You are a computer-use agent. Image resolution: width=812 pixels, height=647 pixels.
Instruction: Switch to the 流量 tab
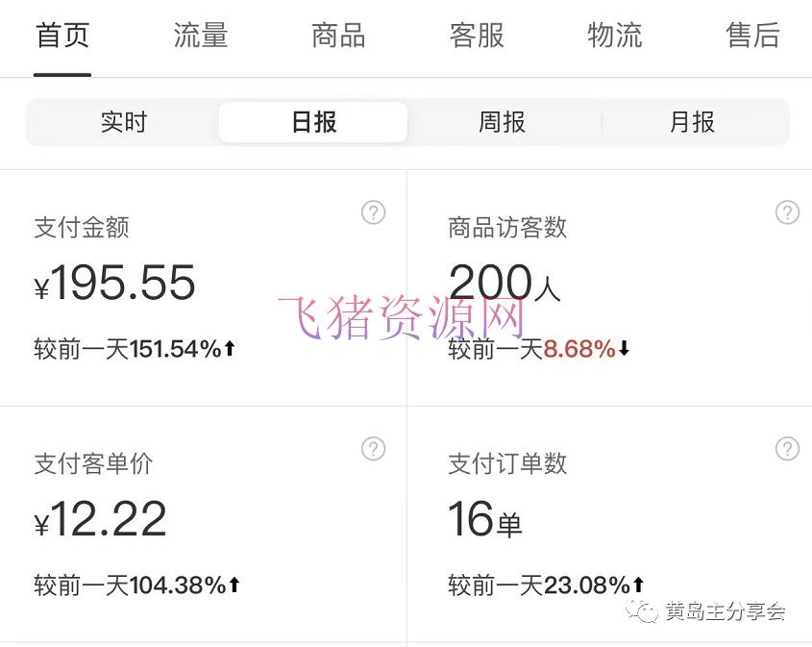click(x=200, y=36)
